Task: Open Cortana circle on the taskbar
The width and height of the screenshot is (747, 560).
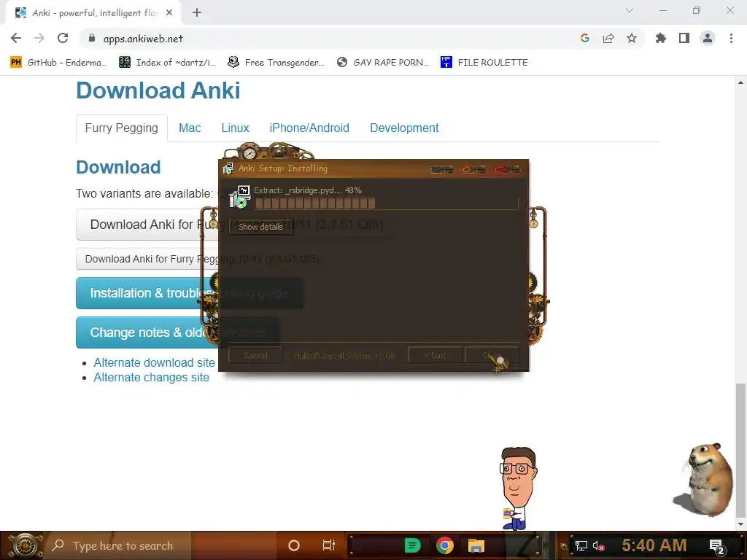Action: click(294, 545)
